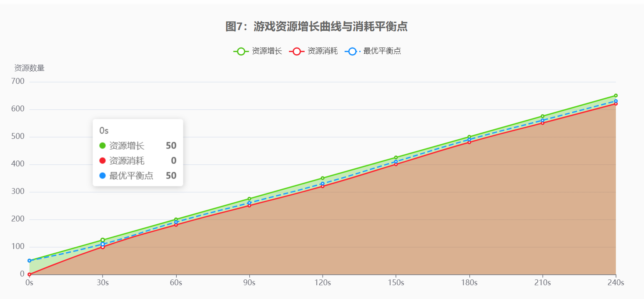Image resolution: width=644 pixels, height=299 pixels.
Task: Click the 90s x-axis label
Action: point(249,283)
